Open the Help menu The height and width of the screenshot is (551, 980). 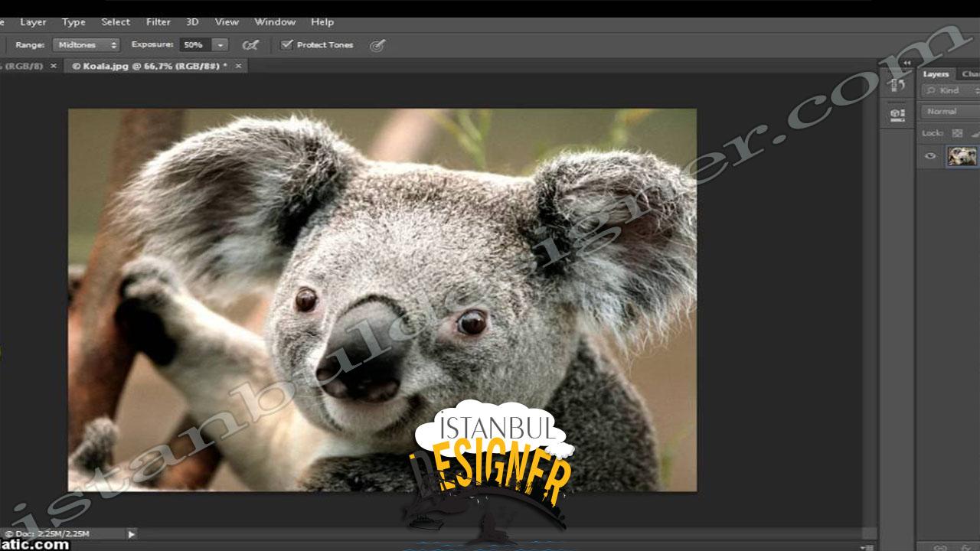tap(322, 22)
